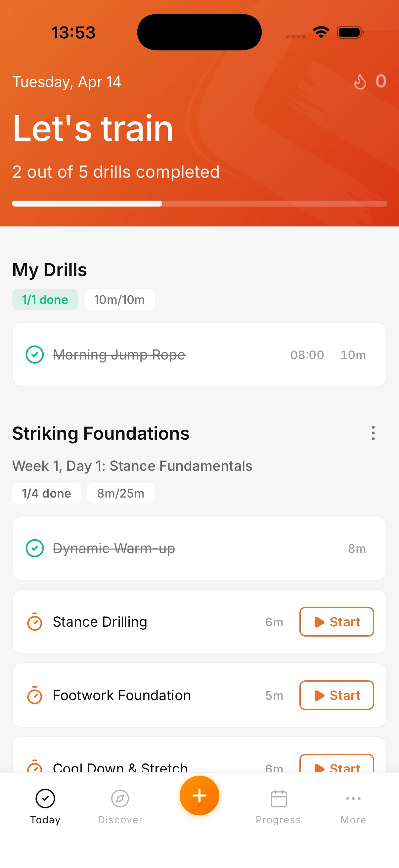
Task: Start the Stance Drilling drill
Action: pyautogui.click(x=336, y=622)
